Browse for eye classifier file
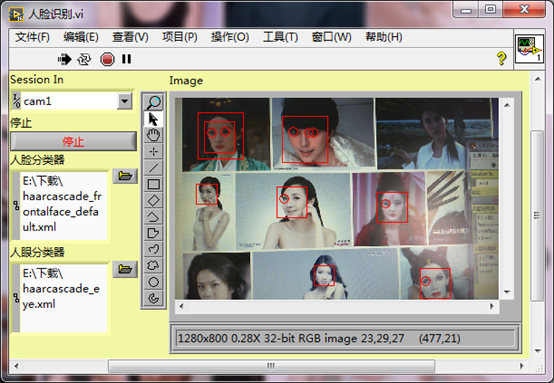 (x=125, y=269)
